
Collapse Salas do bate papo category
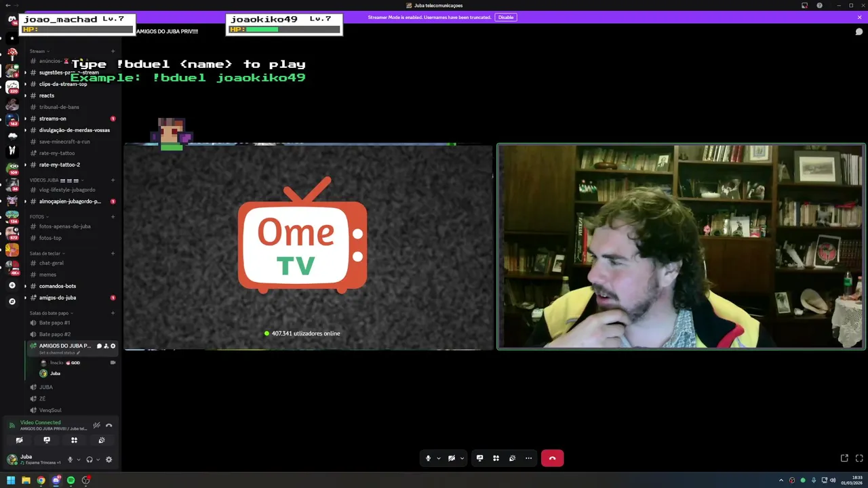[51, 313]
